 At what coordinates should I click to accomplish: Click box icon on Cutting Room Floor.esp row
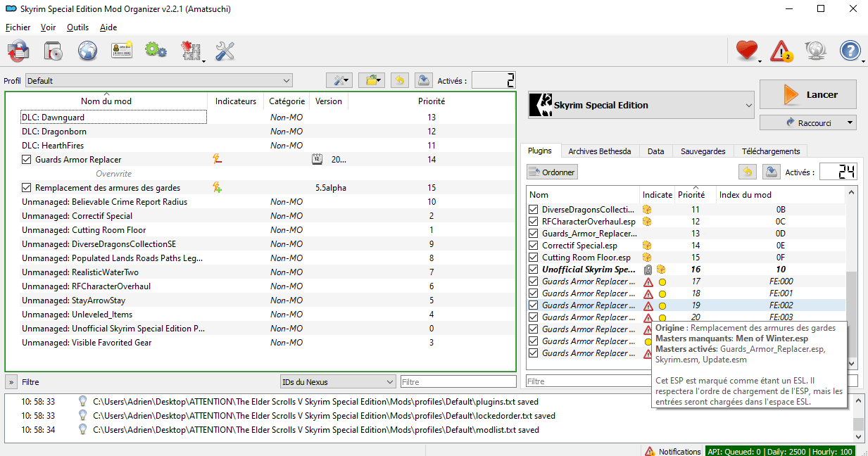[x=647, y=258]
